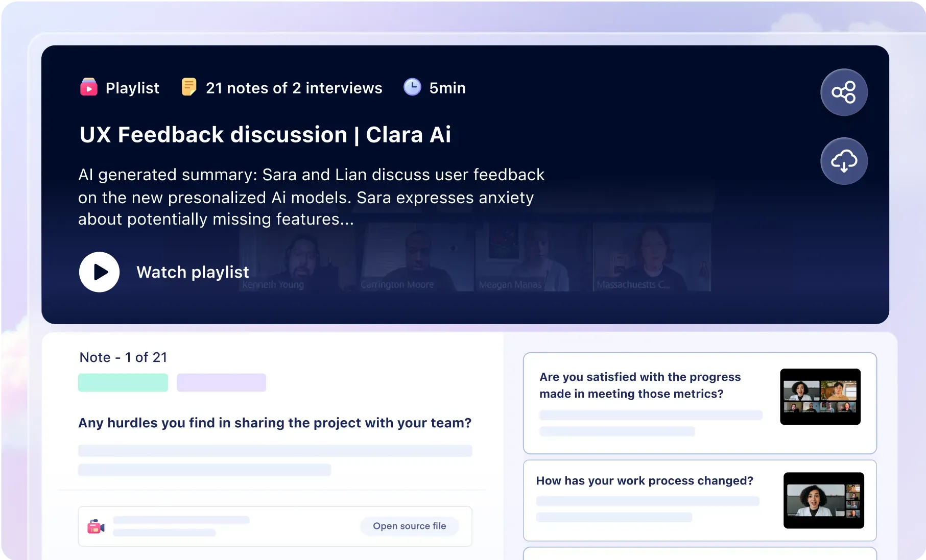The image size is (926, 560).
Task: Click the cloud download icon button
Action: (844, 161)
